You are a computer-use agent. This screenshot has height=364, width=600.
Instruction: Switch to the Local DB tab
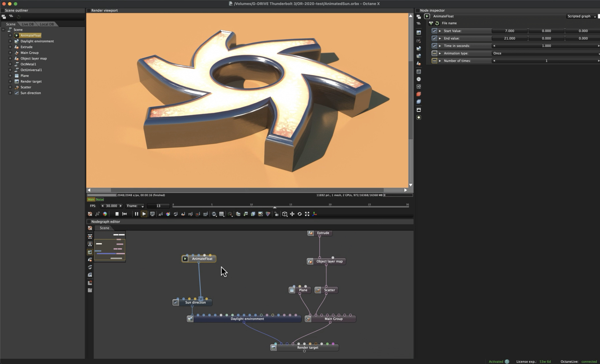pyautogui.click(x=47, y=24)
